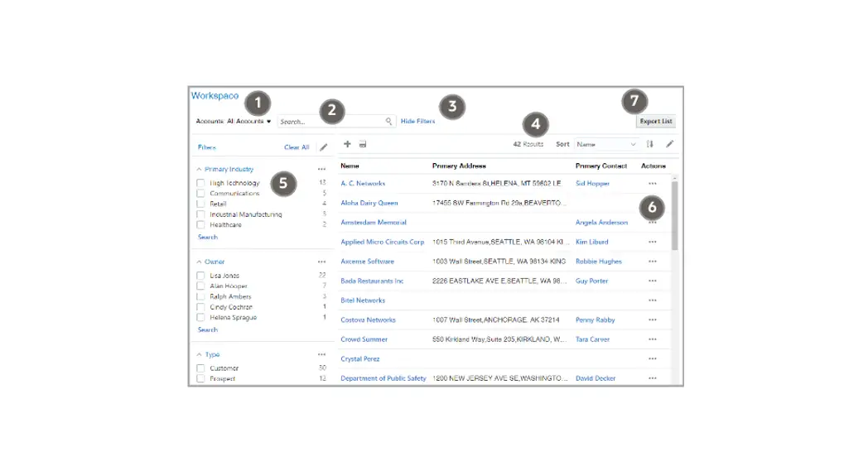The height and width of the screenshot is (471, 868).
Task: Click the Primary Contact column header
Action: tap(601, 166)
